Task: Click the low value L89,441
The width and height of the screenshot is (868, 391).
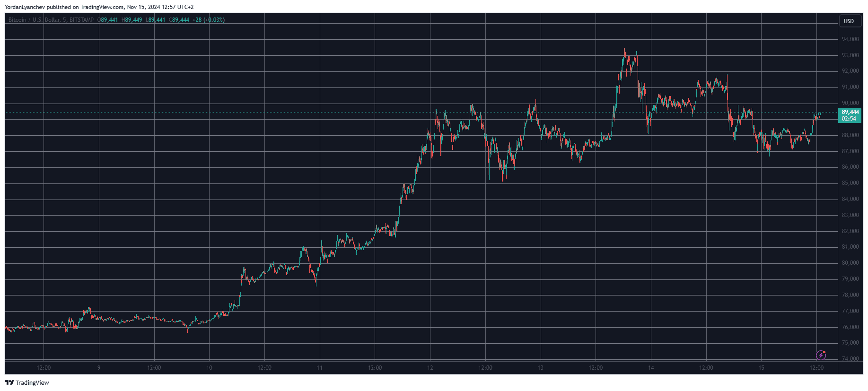Action: (155, 20)
